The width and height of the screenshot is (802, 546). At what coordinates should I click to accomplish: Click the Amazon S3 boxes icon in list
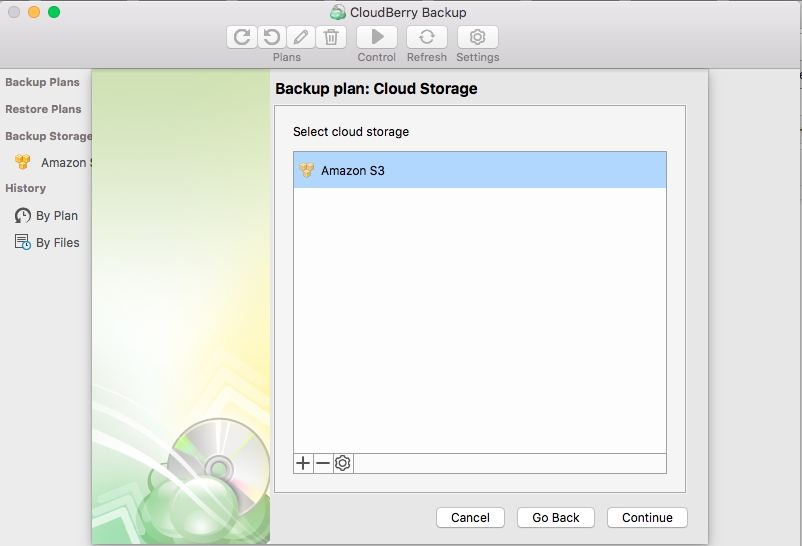307,170
